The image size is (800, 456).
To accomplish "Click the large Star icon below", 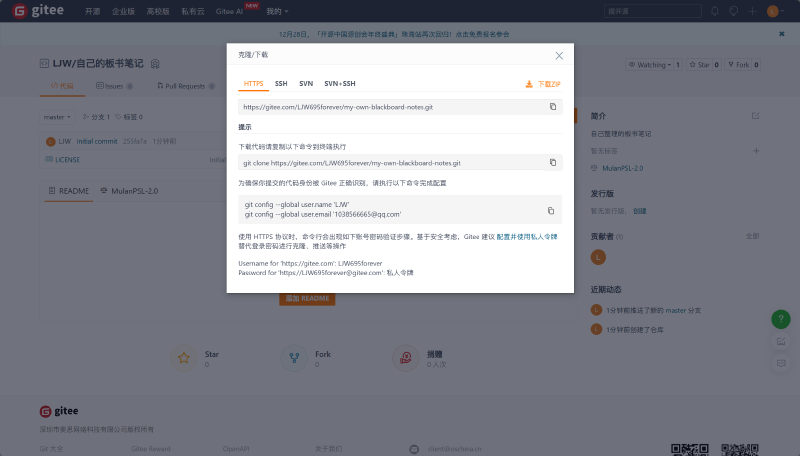I will coord(184,358).
